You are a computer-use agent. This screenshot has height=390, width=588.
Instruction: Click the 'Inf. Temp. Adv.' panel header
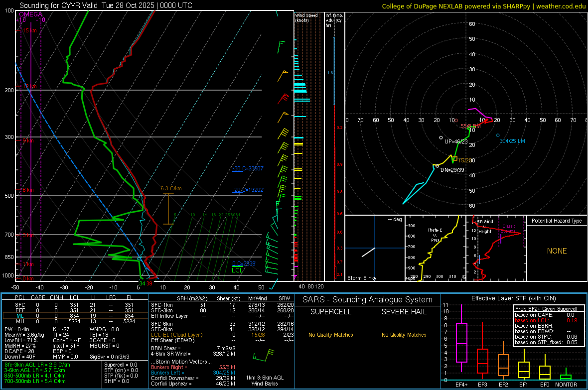(x=334, y=20)
